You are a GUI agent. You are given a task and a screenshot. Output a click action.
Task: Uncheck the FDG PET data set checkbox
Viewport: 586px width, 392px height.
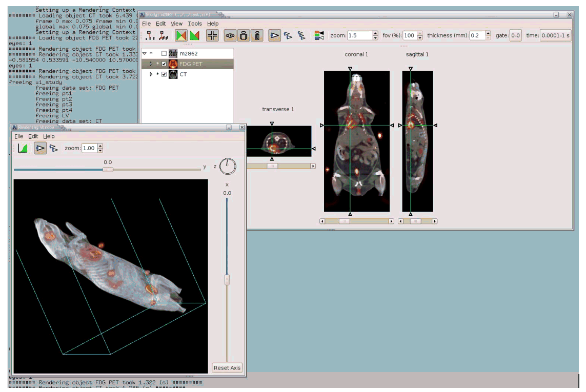point(164,64)
